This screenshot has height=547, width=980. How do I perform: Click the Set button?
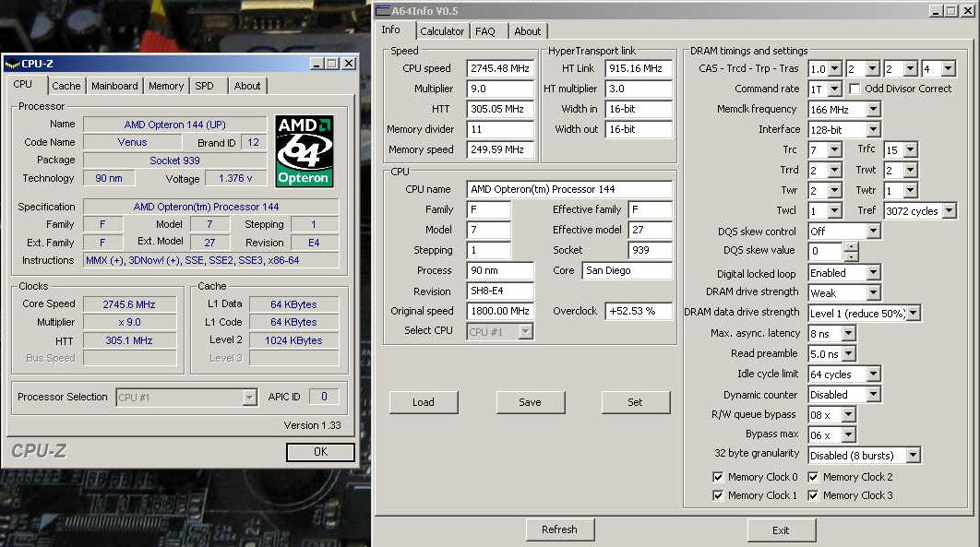coord(635,402)
